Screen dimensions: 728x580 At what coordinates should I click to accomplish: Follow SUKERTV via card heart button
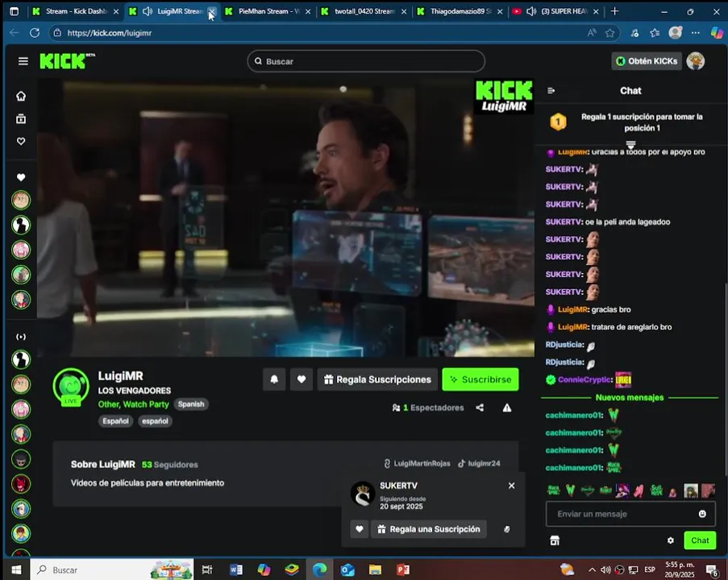click(360, 529)
